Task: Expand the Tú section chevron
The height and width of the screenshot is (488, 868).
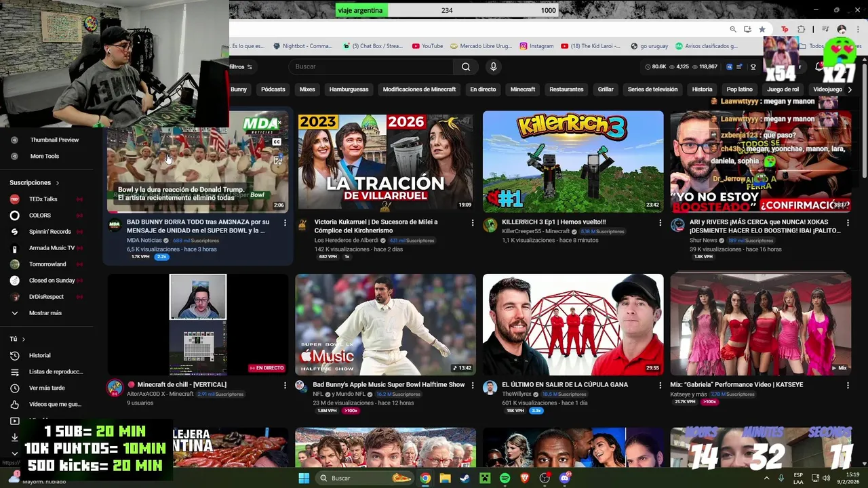Action: 23,339
